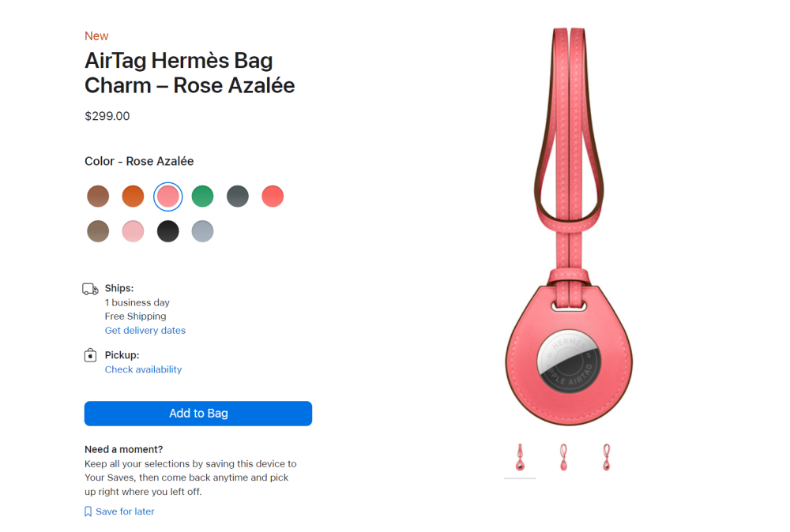Screen dimensions: 790x532
Task: View the second product thumbnail image
Action: click(x=563, y=458)
